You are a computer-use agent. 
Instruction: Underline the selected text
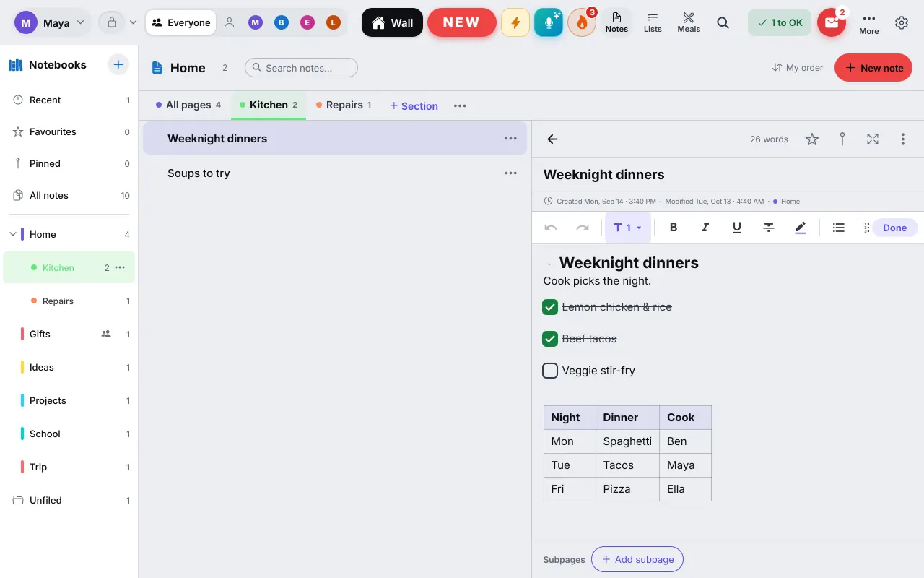click(737, 228)
